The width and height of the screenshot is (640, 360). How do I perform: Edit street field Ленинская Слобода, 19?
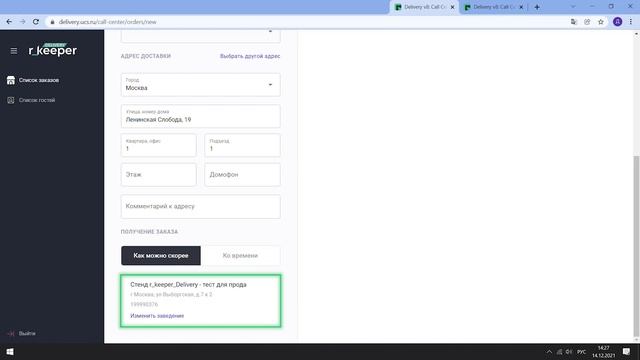200,116
